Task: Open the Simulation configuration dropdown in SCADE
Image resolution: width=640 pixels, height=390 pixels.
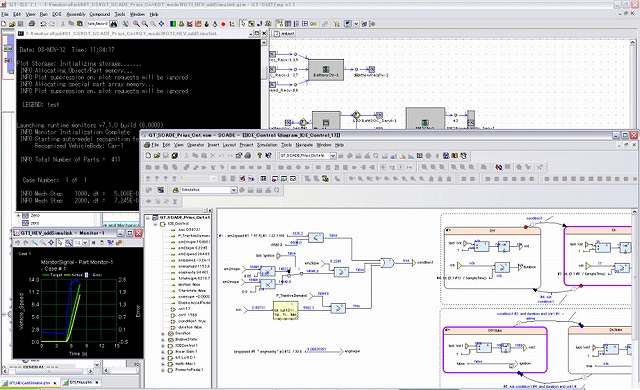Action: [x=233, y=190]
